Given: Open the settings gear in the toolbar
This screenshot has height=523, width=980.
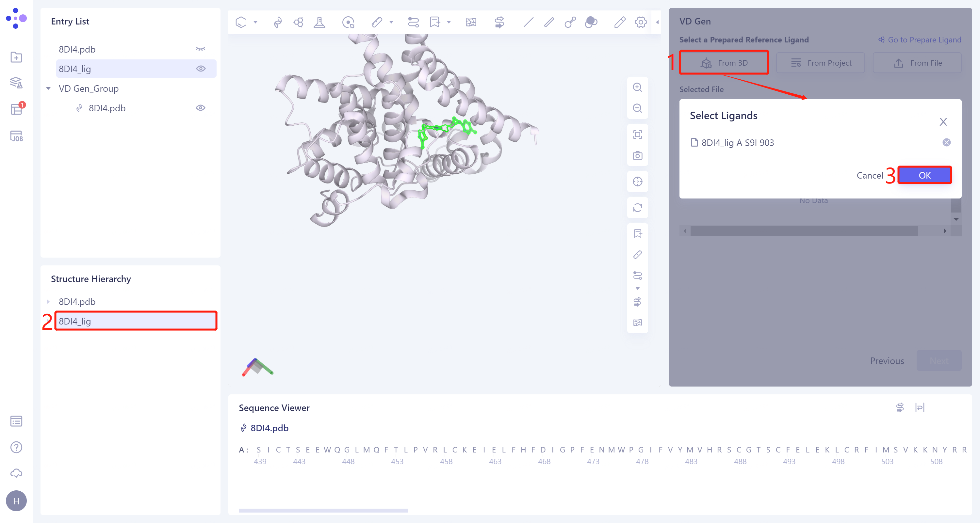Looking at the screenshot, I should click(641, 22).
